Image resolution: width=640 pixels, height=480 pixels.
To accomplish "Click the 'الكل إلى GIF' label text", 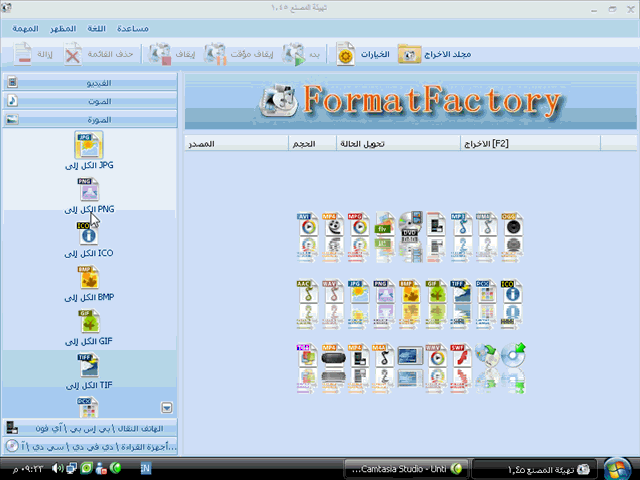I will tap(89, 341).
